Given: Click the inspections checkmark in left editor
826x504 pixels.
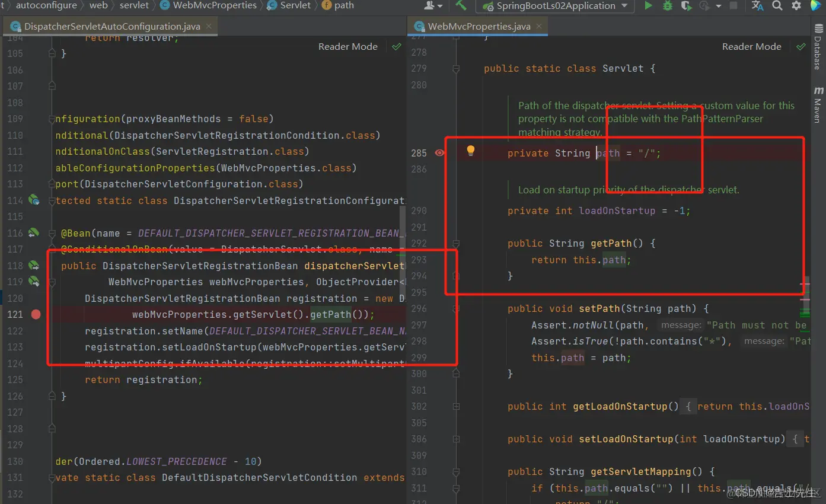Looking at the screenshot, I should point(397,46).
